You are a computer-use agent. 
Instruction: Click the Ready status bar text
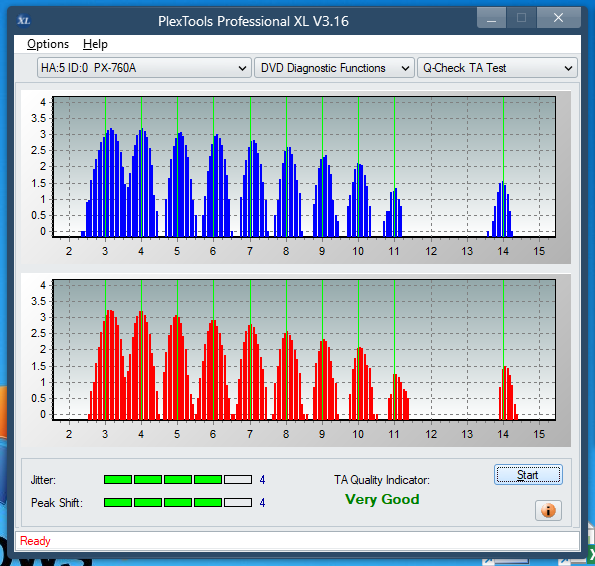tap(35, 541)
